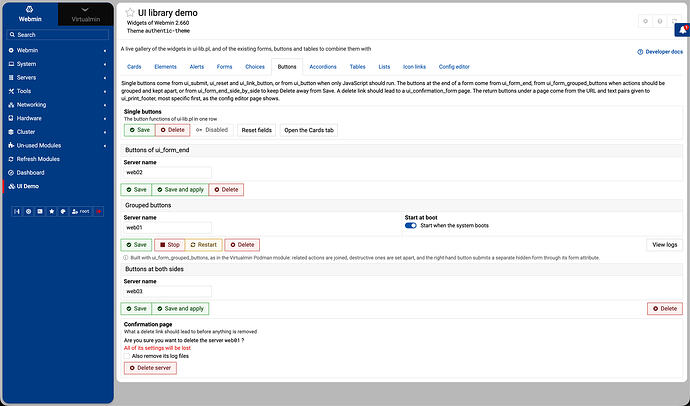The width and height of the screenshot is (690, 406).
Task: Click the sidebar Search field
Action: [x=58, y=34]
